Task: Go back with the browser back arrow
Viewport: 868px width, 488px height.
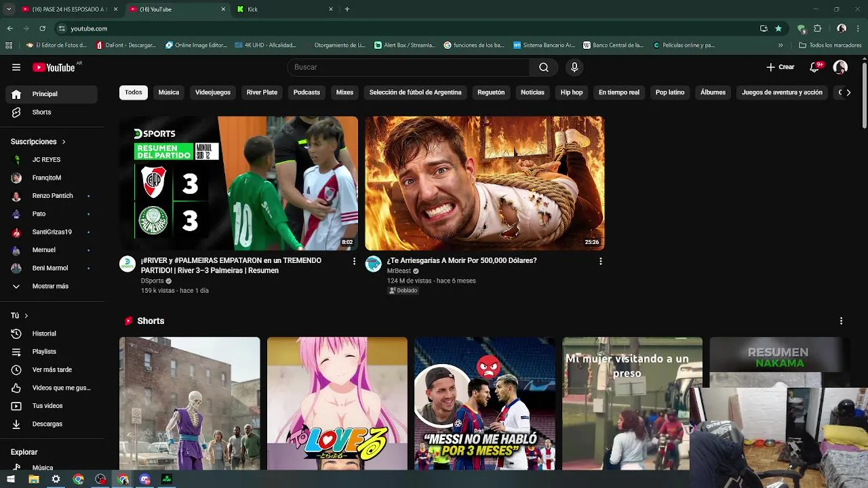Action: pos(9,28)
